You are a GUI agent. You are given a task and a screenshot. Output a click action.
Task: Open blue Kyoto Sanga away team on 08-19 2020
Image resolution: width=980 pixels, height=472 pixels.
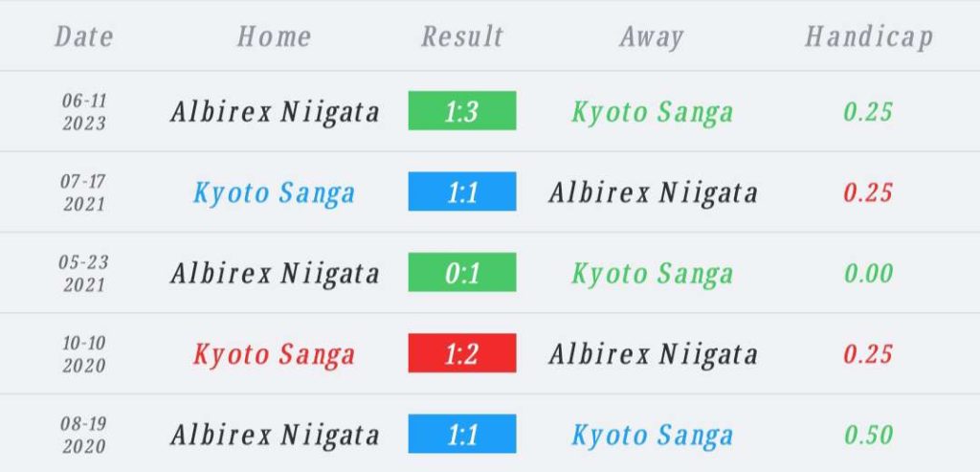coord(652,435)
